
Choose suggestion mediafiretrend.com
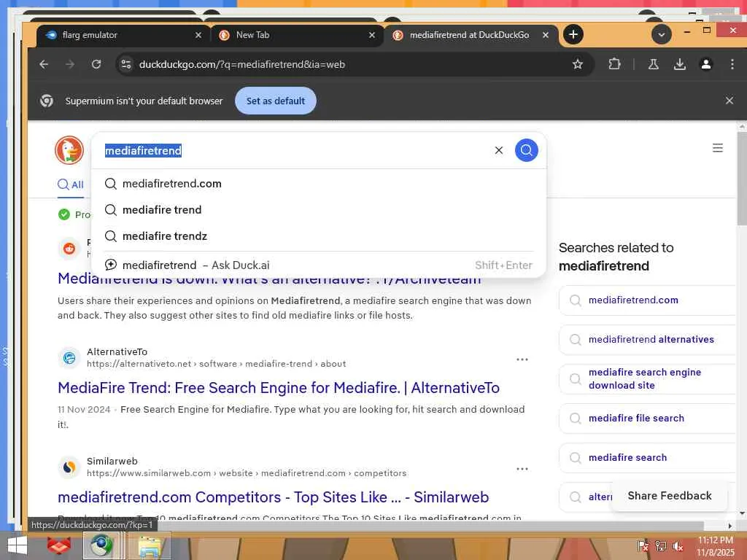pyautogui.click(x=318, y=183)
